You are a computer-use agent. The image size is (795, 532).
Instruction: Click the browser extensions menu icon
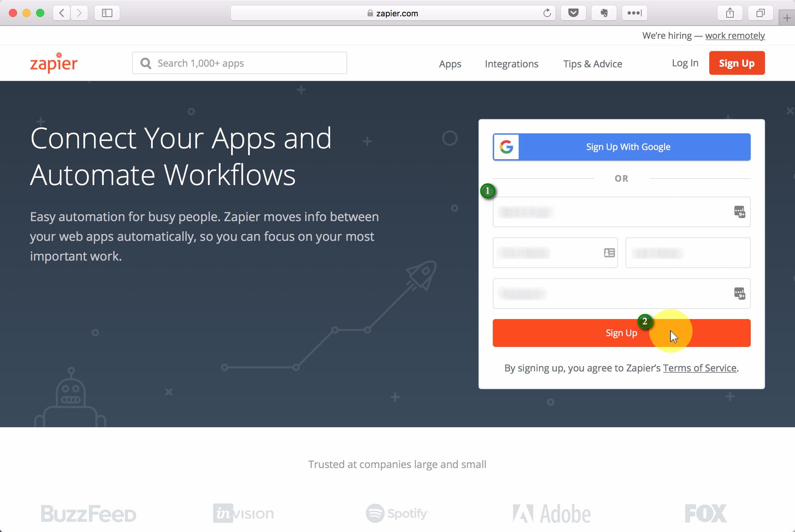pyautogui.click(x=634, y=13)
